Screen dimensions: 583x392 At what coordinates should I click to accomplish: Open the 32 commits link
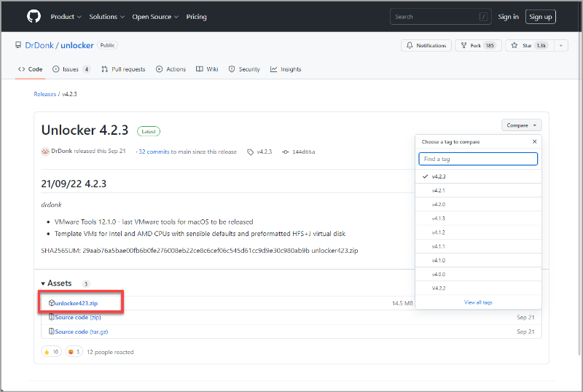pos(154,152)
